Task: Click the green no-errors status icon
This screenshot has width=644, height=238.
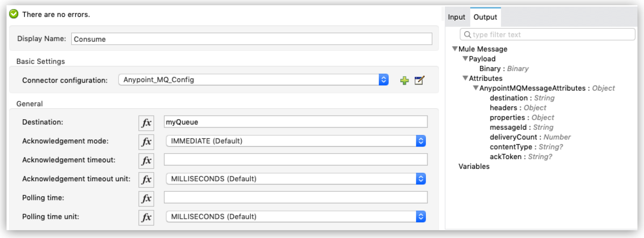Action: coord(13,14)
